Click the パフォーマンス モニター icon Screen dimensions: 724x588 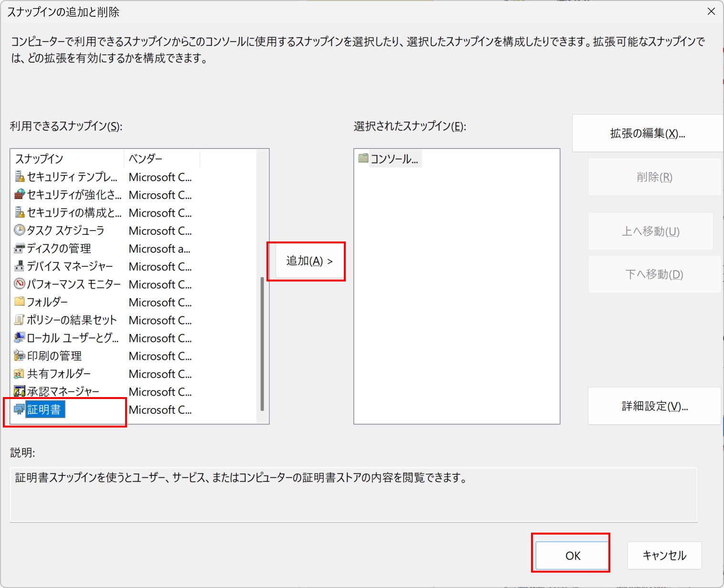point(20,284)
